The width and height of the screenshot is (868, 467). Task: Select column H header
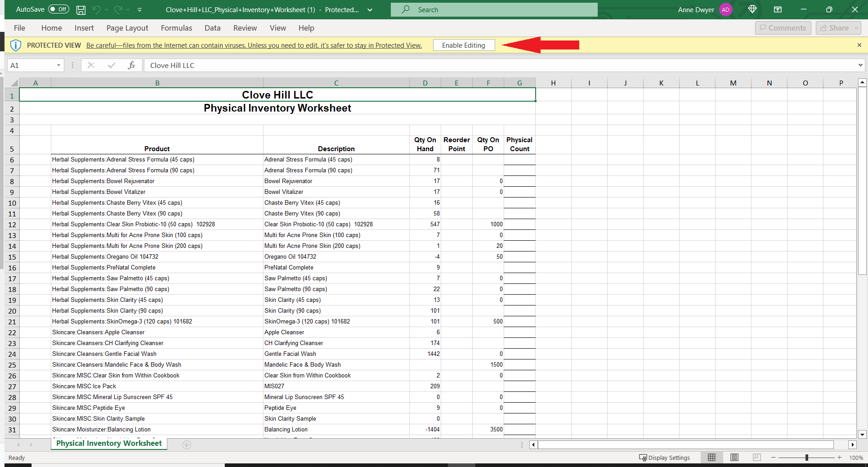(553, 83)
